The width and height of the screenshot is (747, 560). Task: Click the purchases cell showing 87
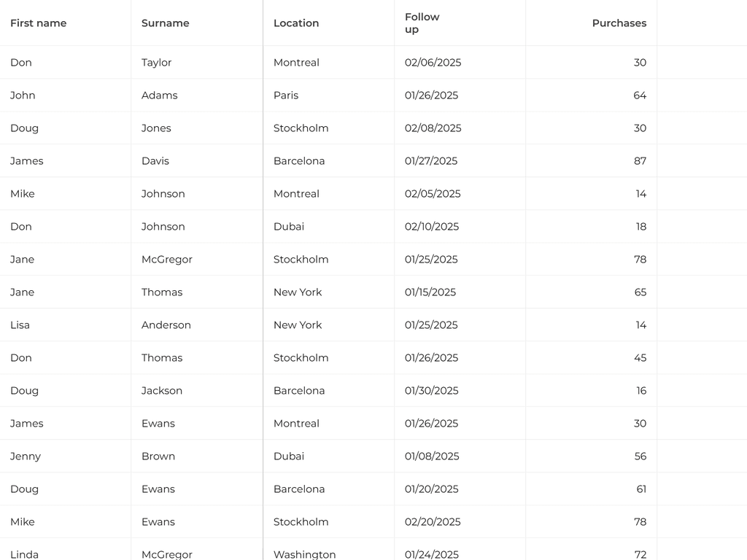click(x=640, y=161)
